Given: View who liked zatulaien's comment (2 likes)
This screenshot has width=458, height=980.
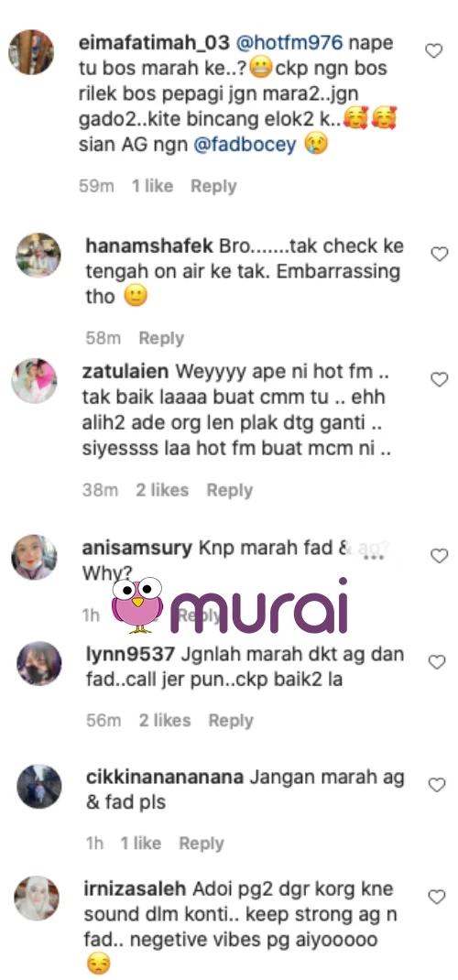Looking at the screenshot, I should pyautogui.click(x=162, y=491).
